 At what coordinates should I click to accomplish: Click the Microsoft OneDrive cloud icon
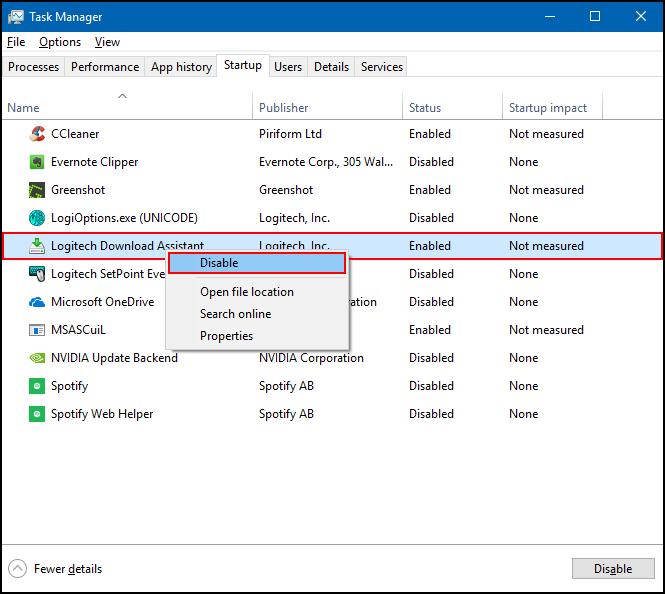[37, 302]
